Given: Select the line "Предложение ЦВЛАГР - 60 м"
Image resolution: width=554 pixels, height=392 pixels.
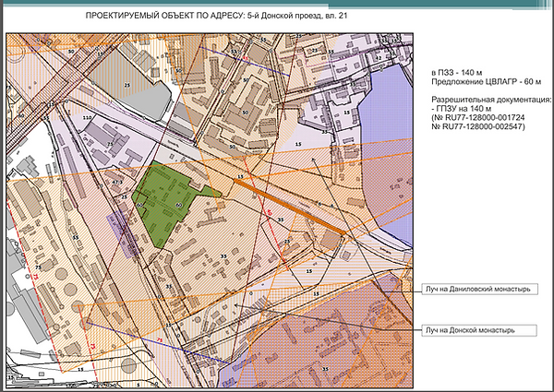Looking at the screenshot, I should pos(487,82).
